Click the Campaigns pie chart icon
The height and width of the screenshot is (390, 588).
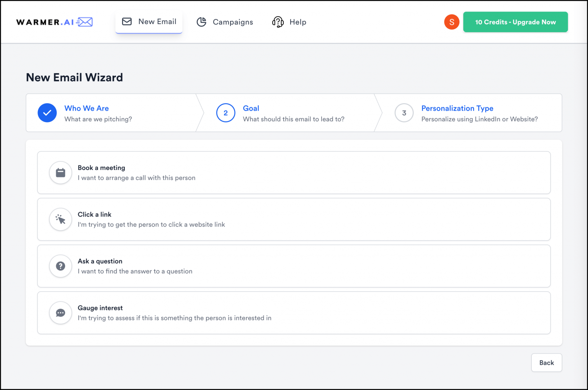[x=201, y=22]
